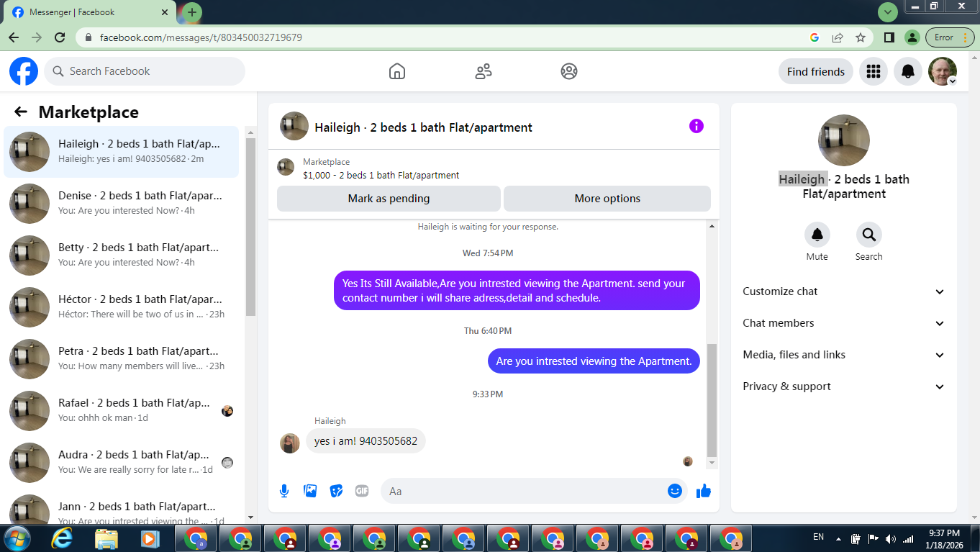The height and width of the screenshot is (552, 980).
Task: Open Betty's conversation in list
Action: (x=121, y=255)
